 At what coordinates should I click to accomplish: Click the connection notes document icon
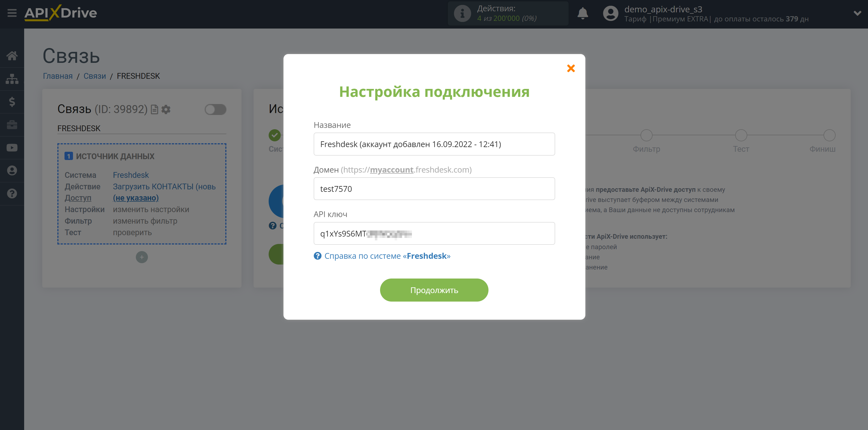click(154, 109)
